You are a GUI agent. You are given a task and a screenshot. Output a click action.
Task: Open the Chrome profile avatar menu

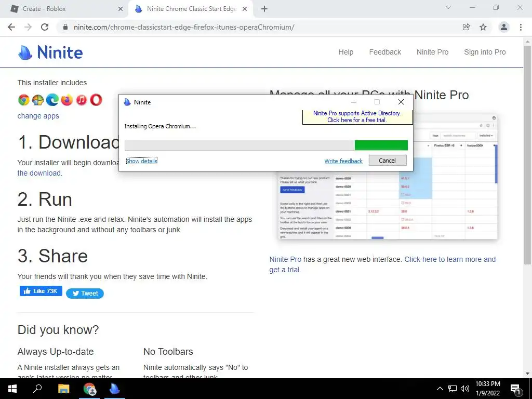[x=504, y=27]
